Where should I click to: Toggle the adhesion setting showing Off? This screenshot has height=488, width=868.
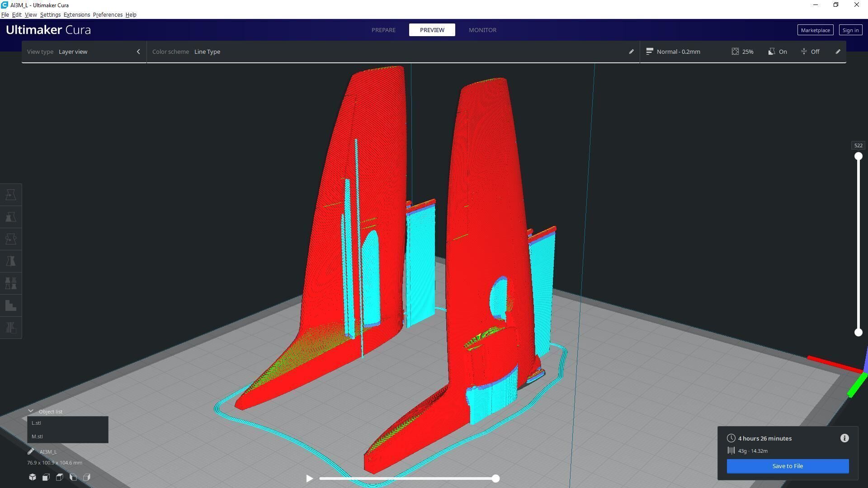pyautogui.click(x=810, y=52)
